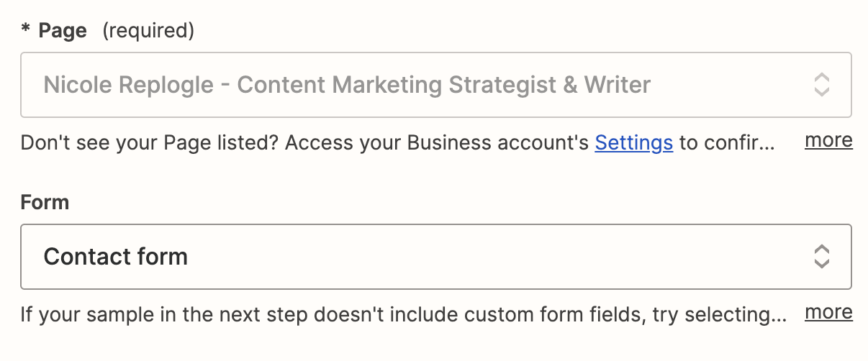Select the 'Contact form' value text
Screen dimensions: 868x361
(115, 257)
